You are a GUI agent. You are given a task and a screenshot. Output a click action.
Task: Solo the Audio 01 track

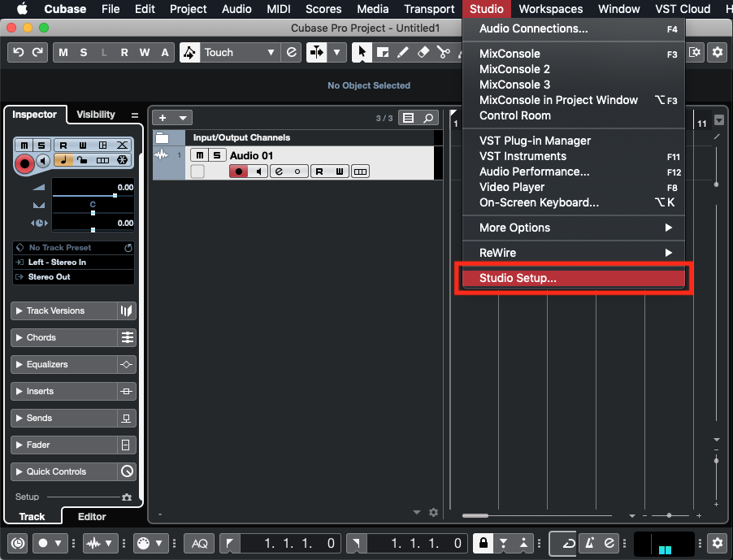217,155
